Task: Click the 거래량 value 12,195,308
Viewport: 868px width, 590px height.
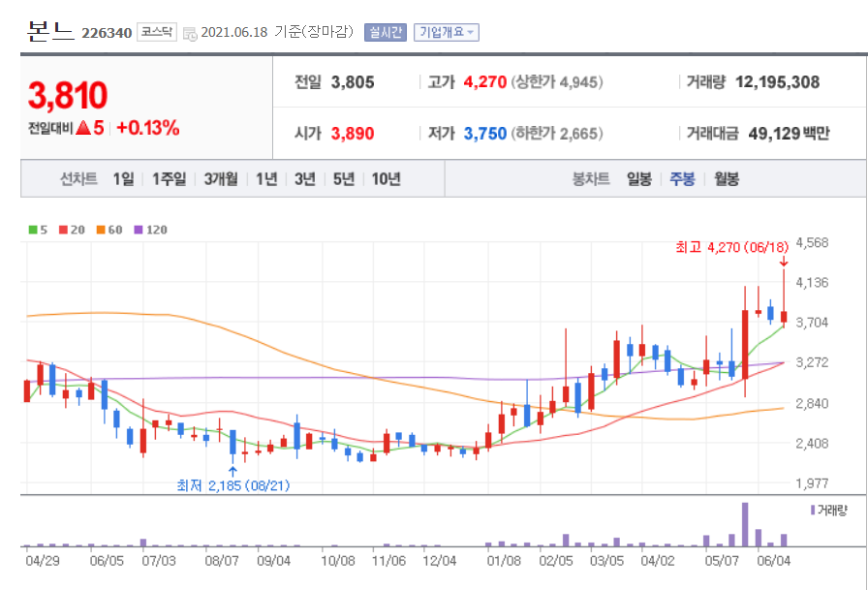Action: 777,82
